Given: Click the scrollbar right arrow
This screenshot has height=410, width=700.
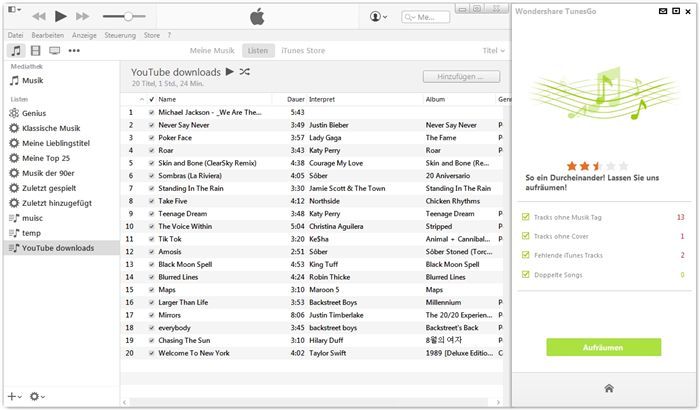Looking at the screenshot, I should (x=499, y=402).
